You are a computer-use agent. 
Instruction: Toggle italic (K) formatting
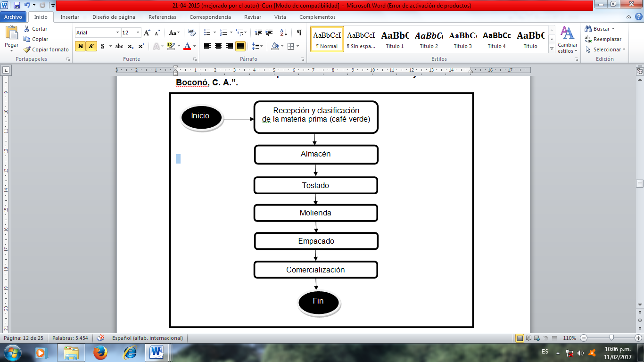(x=91, y=46)
